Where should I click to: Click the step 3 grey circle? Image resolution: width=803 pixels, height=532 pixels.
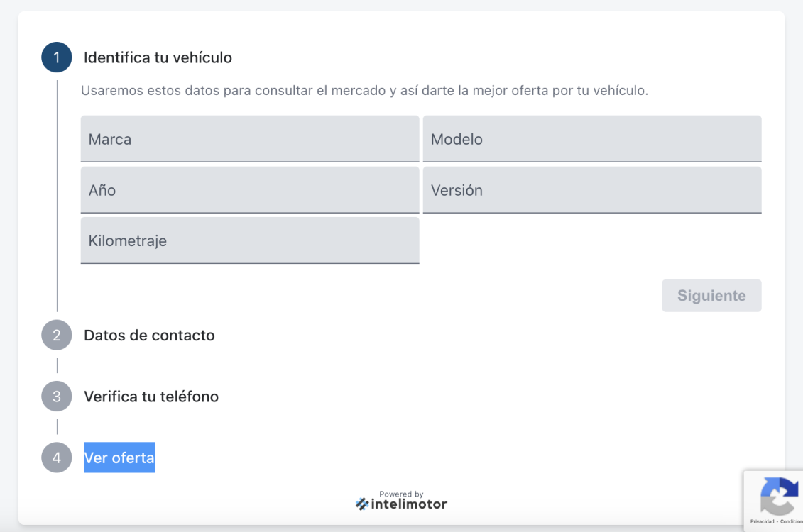57,397
